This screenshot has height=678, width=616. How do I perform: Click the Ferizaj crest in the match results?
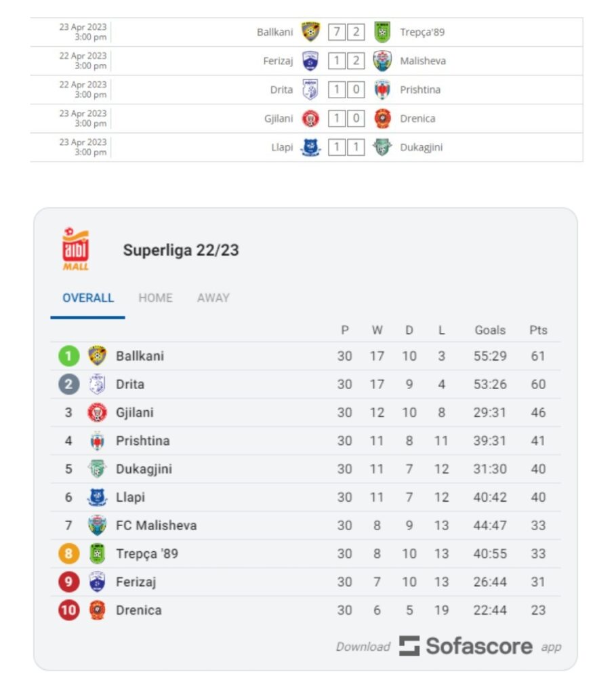click(x=310, y=61)
